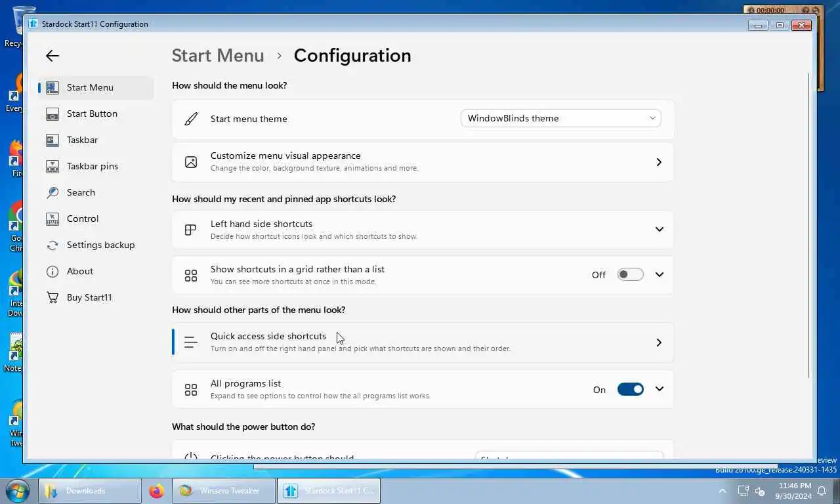This screenshot has height=504, width=840.
Task: Click the vertical scrollbar of the settings page
Action: click(808, 225)
